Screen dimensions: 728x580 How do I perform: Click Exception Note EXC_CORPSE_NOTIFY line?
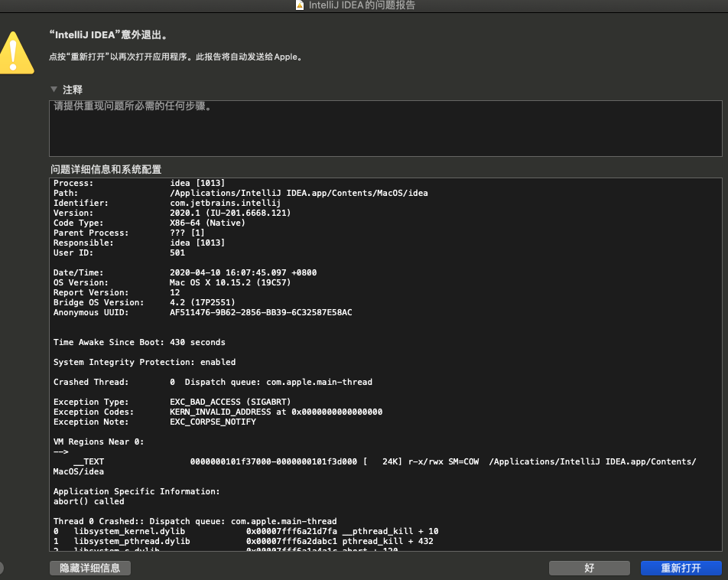tap(154, 422)
